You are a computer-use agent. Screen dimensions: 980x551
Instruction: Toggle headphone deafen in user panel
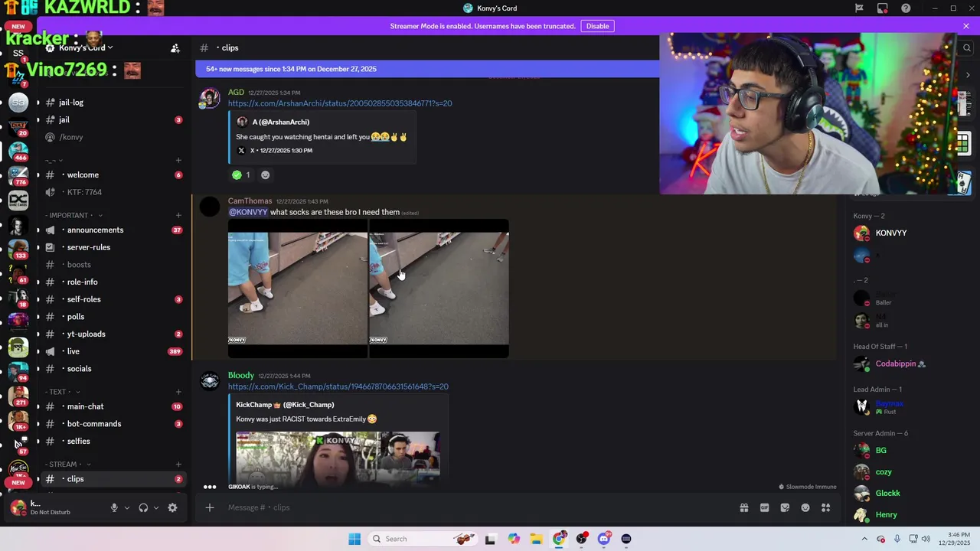[x=143, y=507]
